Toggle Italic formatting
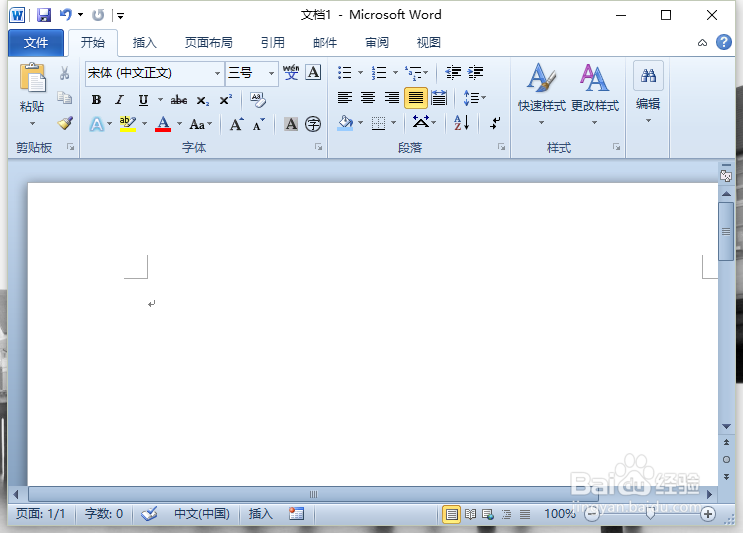 point(119,99)
